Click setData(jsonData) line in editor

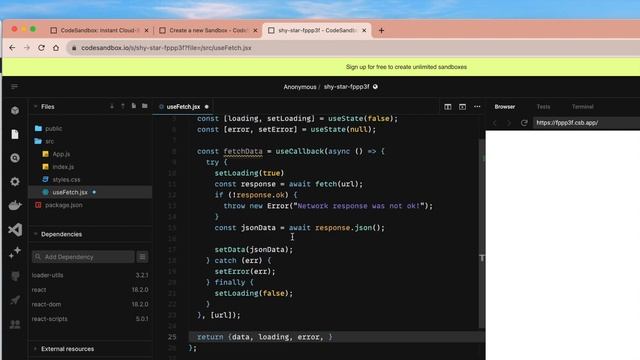pyautogui.click(x=253, y=249)
